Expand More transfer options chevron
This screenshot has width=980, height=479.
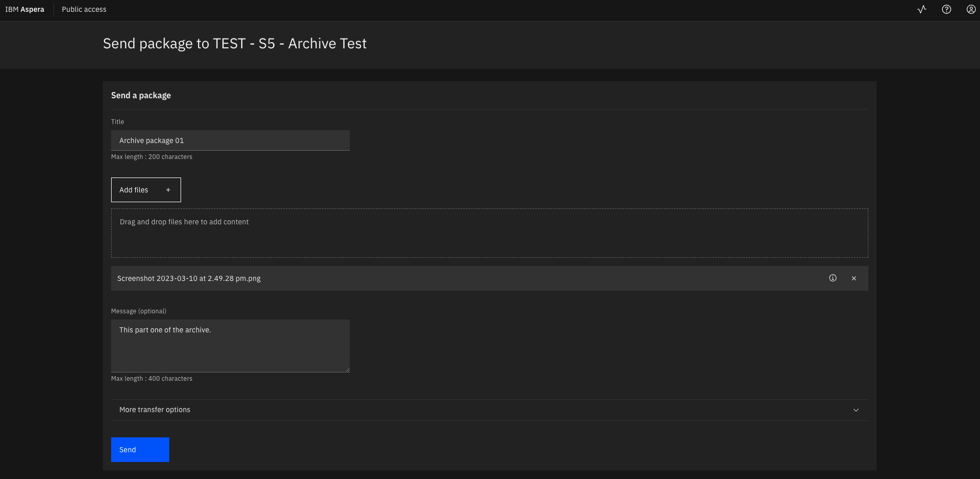click(856, 410)
